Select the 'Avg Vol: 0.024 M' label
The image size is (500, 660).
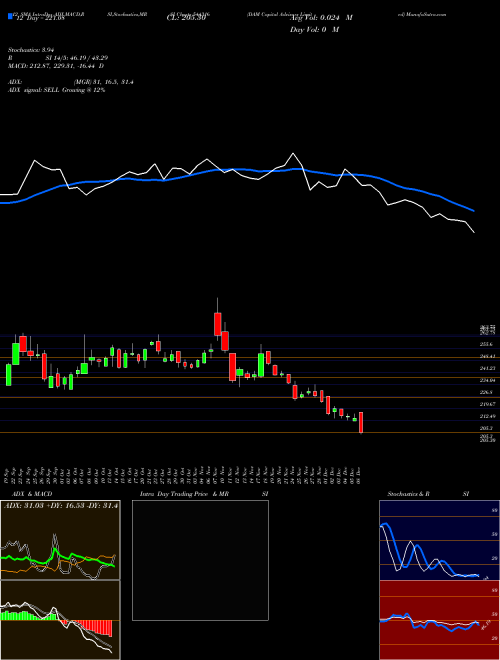321,18
